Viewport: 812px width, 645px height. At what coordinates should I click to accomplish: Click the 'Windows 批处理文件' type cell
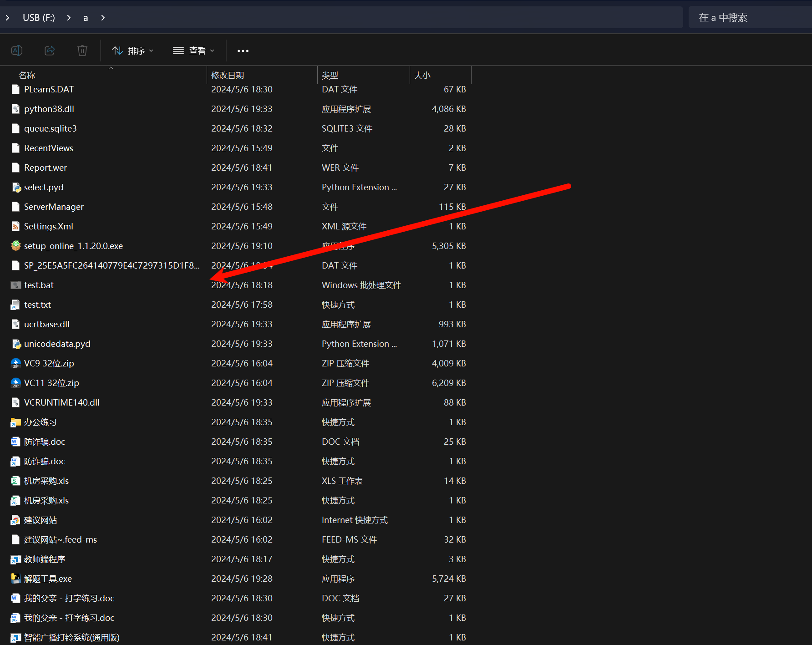click(x=361, y=285)
